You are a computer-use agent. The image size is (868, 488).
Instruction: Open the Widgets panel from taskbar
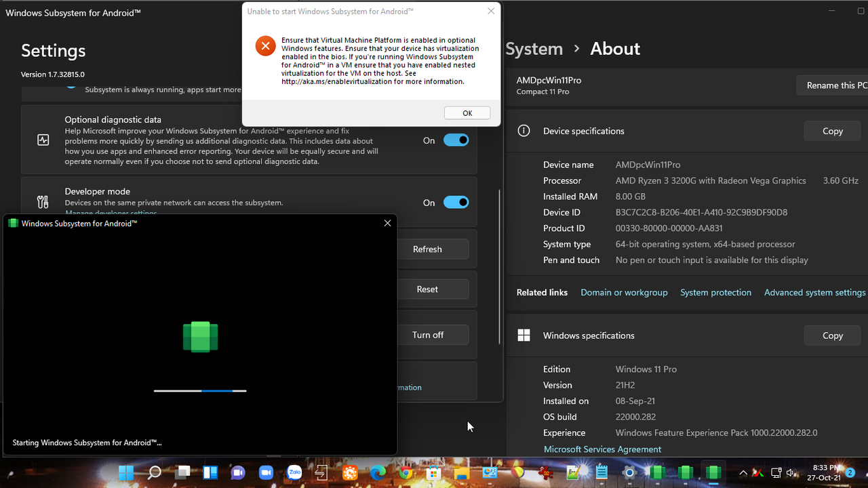click(210, 472)
